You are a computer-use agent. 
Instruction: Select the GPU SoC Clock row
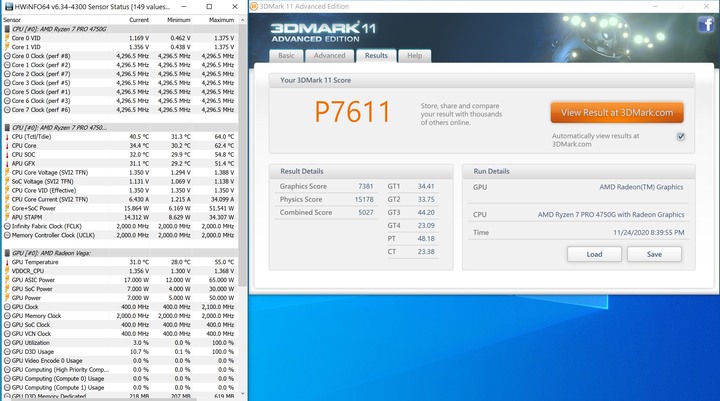pos(121,325)
